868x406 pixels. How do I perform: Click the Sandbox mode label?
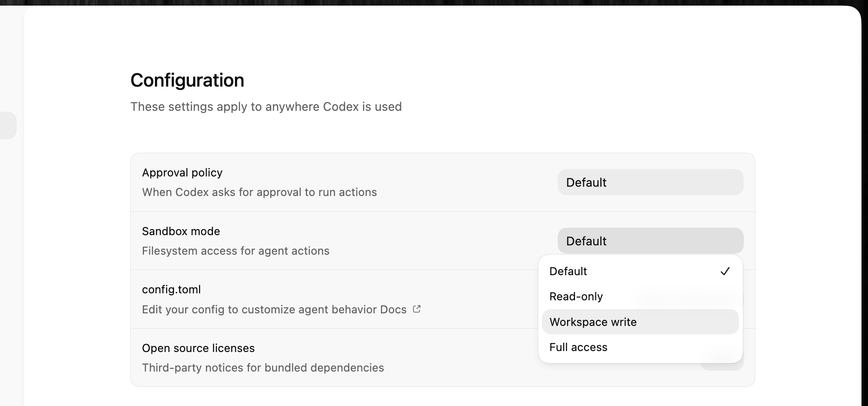pos(181,231)
